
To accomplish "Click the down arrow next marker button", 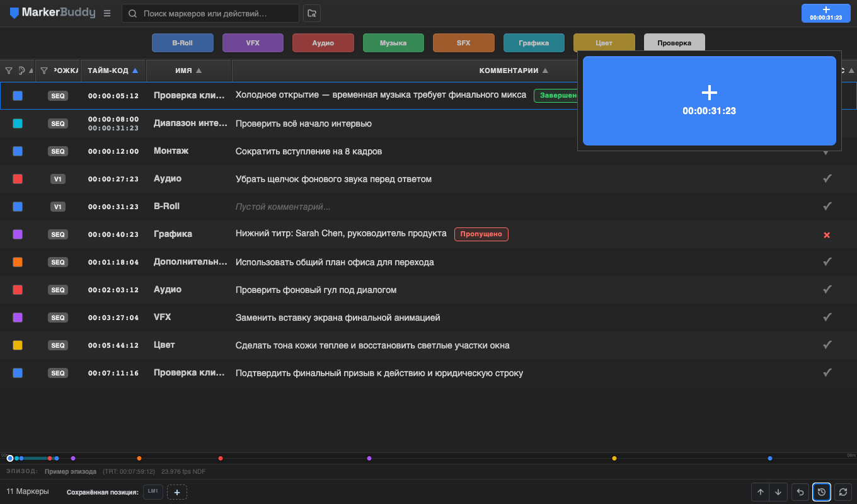I will coord(779,492).
